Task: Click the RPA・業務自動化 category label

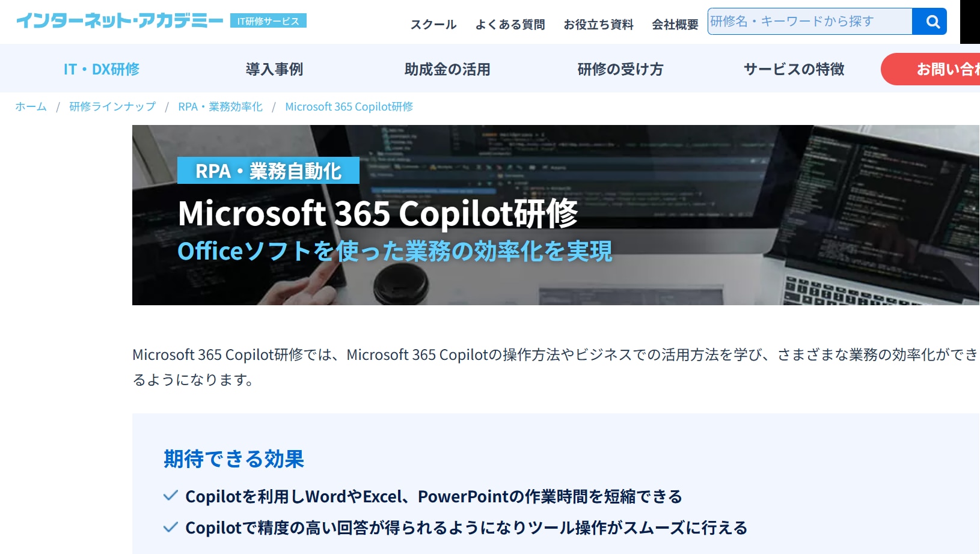Action: click(268, 171)
